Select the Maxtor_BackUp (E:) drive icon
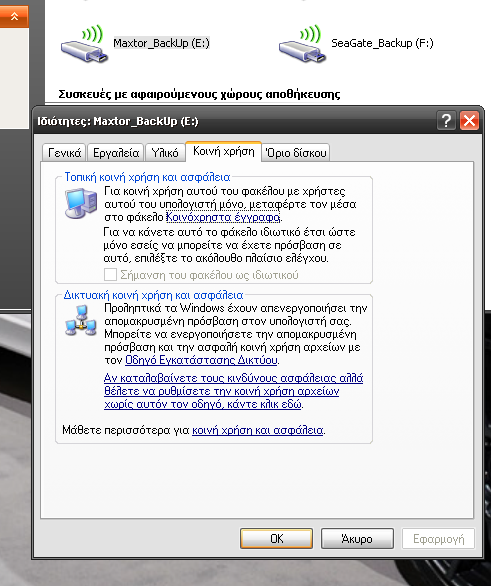The image size is (491, 586). click(x=84, y=44)
